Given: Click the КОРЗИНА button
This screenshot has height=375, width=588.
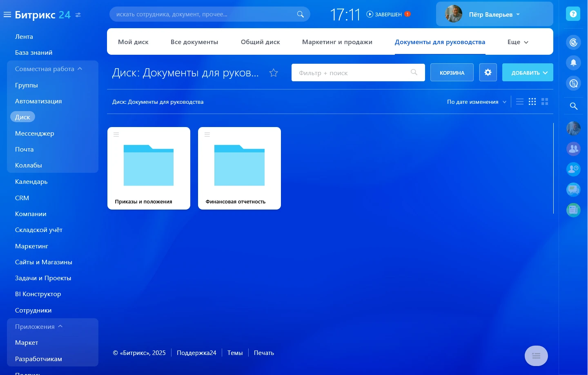Looking at the screenshot, I should pyautogui.click(x=452, y=72).
